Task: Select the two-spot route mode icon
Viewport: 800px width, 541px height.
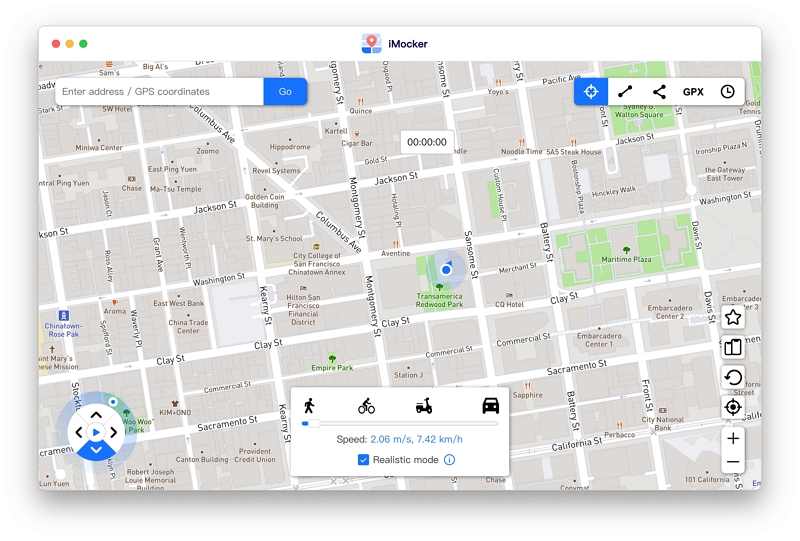Action: click(625, 92)
